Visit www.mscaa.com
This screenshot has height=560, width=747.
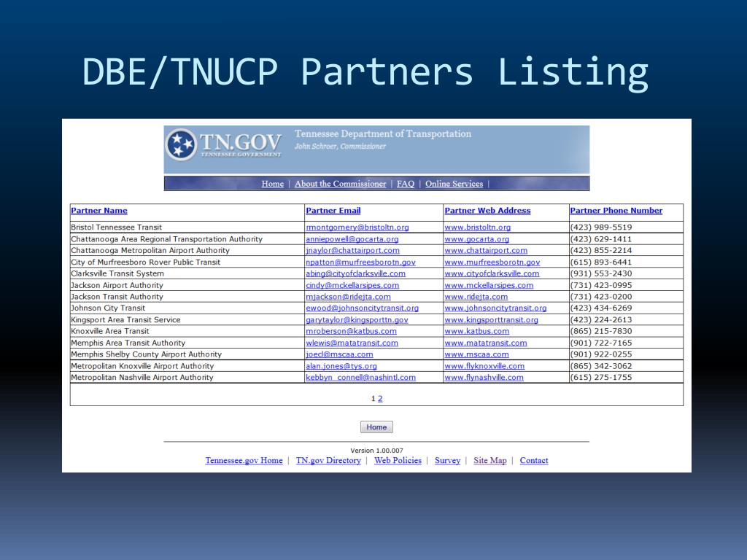point(476,354)
